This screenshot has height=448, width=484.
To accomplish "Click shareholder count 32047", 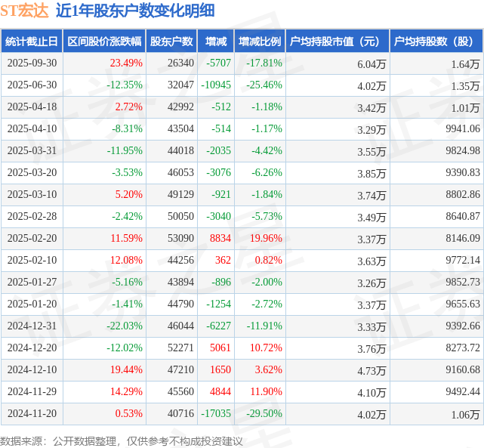I will pyautogui.click(x=180, y=85).
